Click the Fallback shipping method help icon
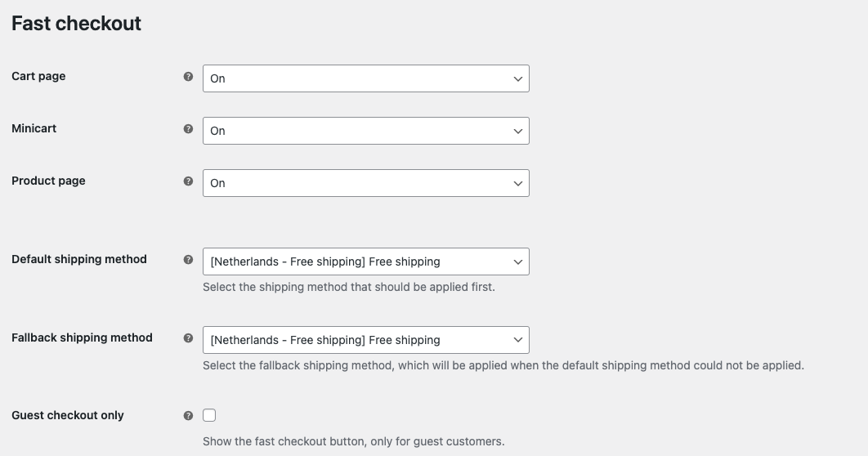This screenshot has width=868, height=456. (188, 338)
